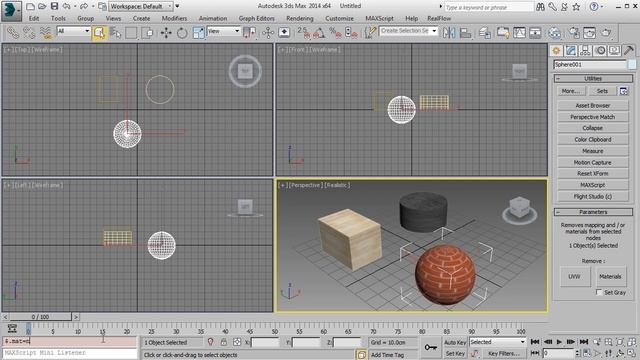The width and height of the screenshot is (640, 360).
Task: Open the Material Editor sphere icon
Action: [554, 33]
